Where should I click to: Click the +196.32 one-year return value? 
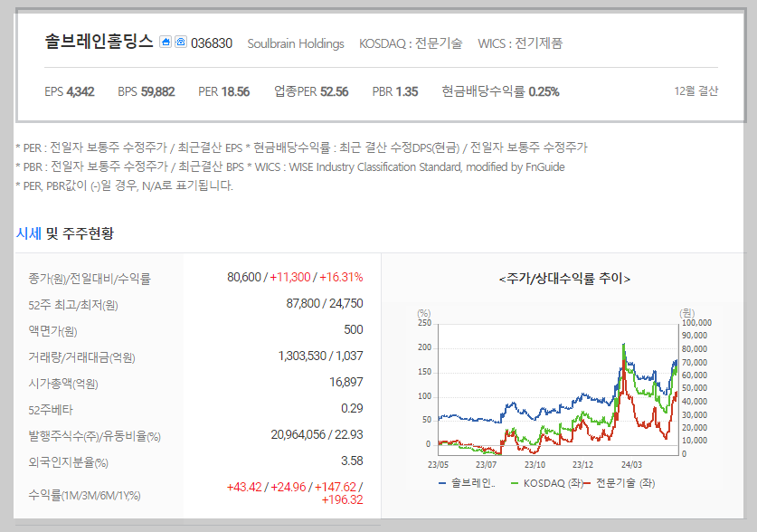click(342, 500)
